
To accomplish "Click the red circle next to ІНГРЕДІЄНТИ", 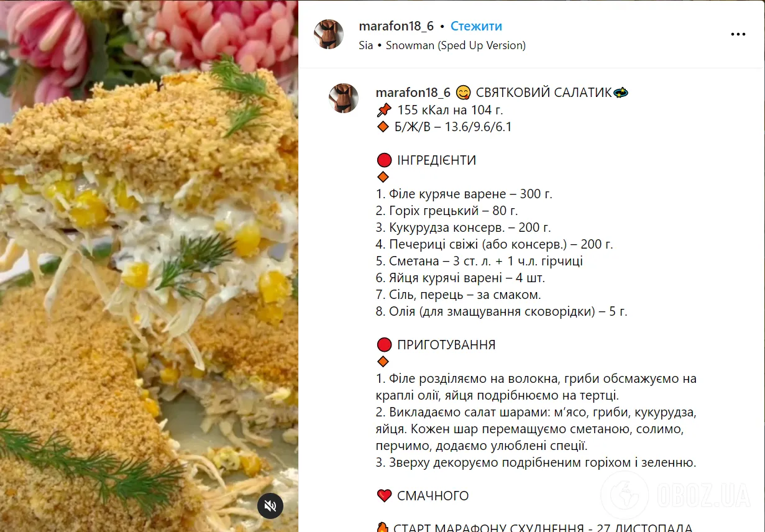I will 383,160.
